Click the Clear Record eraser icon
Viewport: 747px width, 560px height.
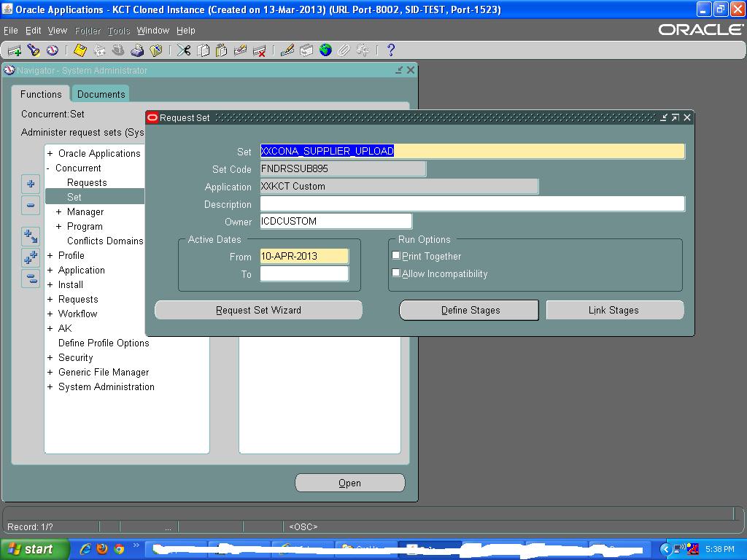(x=241, y=50)
